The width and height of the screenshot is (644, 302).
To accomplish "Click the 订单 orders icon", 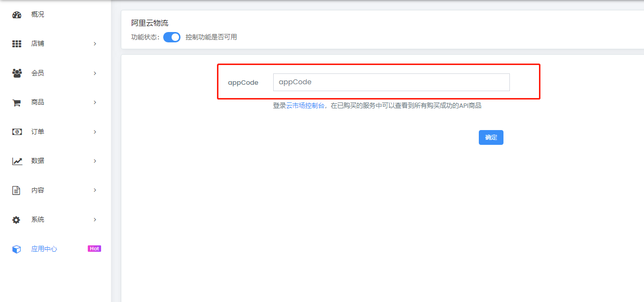I will [17, 132].
